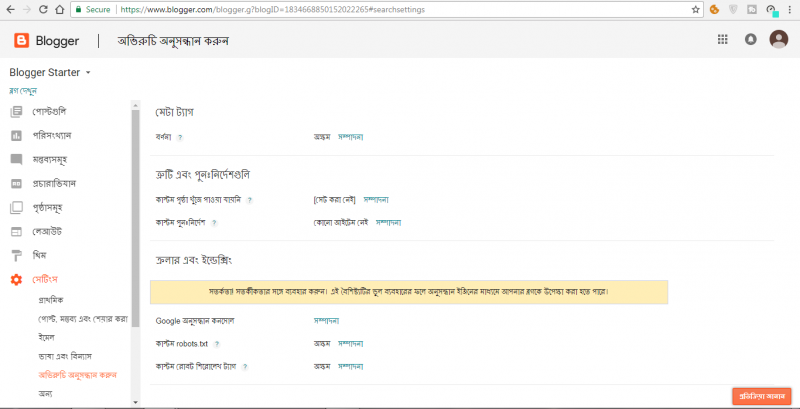Click সম্পাদনা for কাস্টম পৃষ্ঠা খুঁজে পাওয়া যায়নি
This screenshot has width=800, height=409.
377,200
